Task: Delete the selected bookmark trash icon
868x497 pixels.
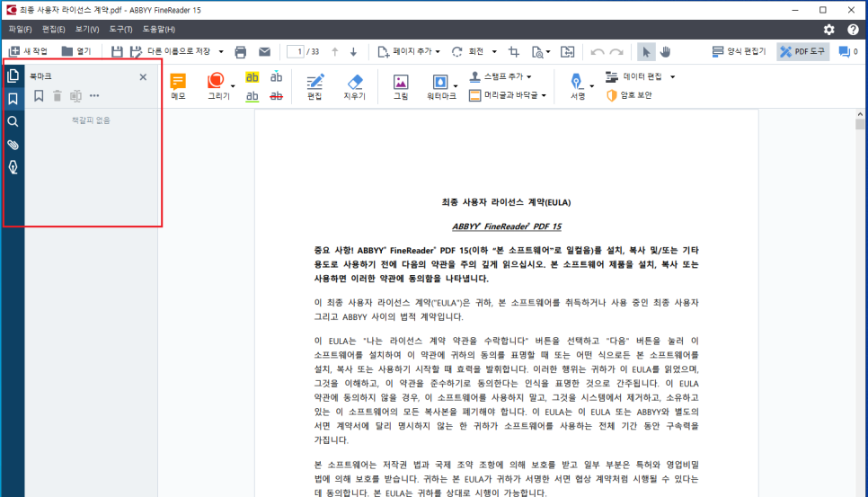Action: (57, 96)
